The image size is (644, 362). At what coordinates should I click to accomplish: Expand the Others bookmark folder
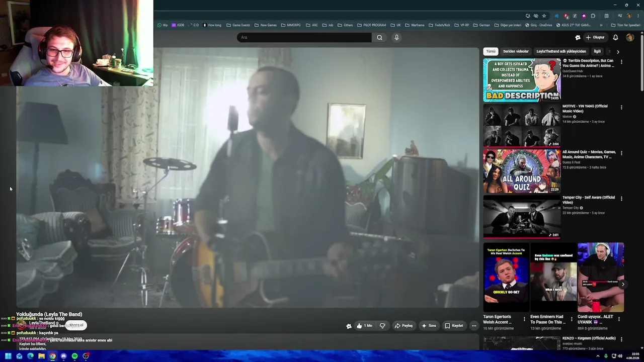pos(345,25)
